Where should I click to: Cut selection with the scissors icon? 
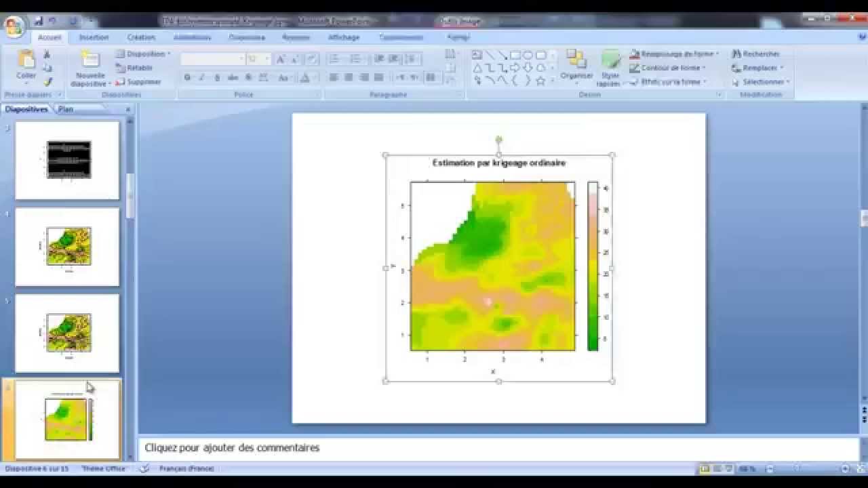pos(47,54)
